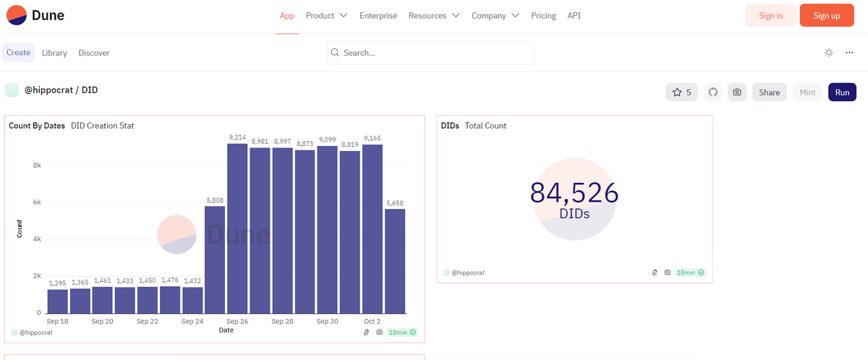Open the API link in header
The width and height of the screenshot is (868, 360).
[x=574, y=15]
